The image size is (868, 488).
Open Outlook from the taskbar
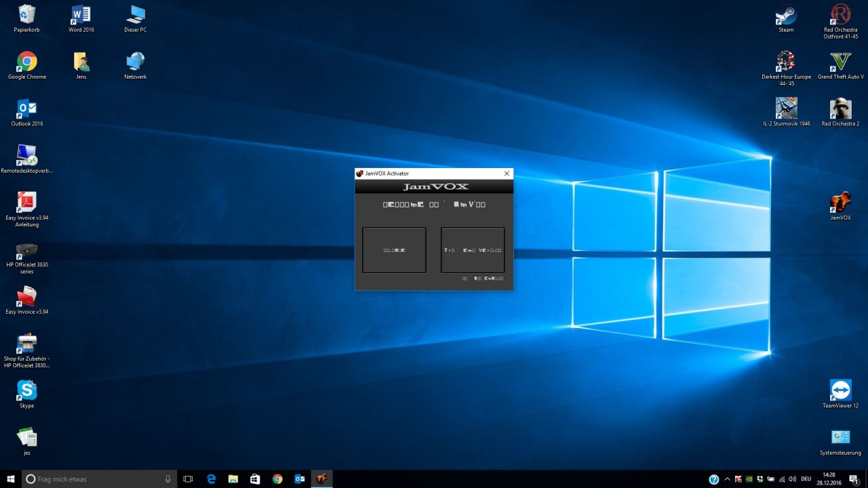pyautogui.click(x=299, y=479)
